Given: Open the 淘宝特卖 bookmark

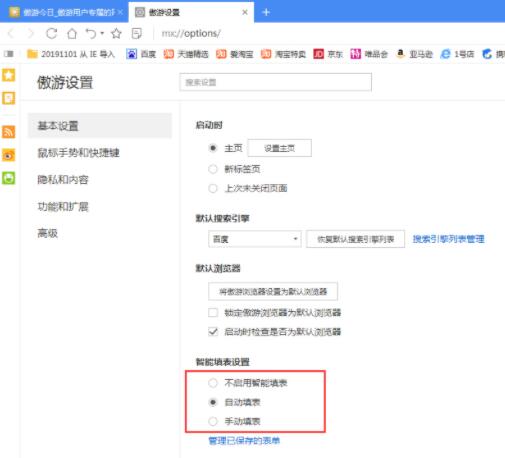Looking at the screenshot, I should point(283,54).
